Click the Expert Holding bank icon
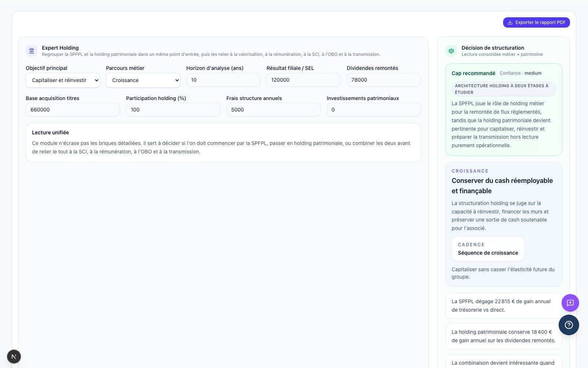Screen dimensions: 588x368 pos(32,51)
